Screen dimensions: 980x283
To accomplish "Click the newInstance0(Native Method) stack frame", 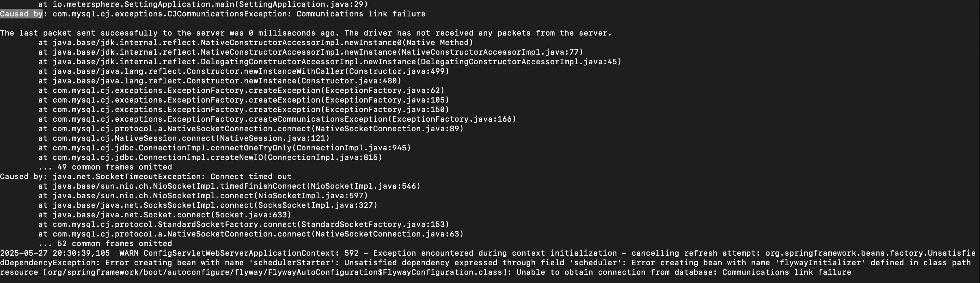I will pos(256,43).
